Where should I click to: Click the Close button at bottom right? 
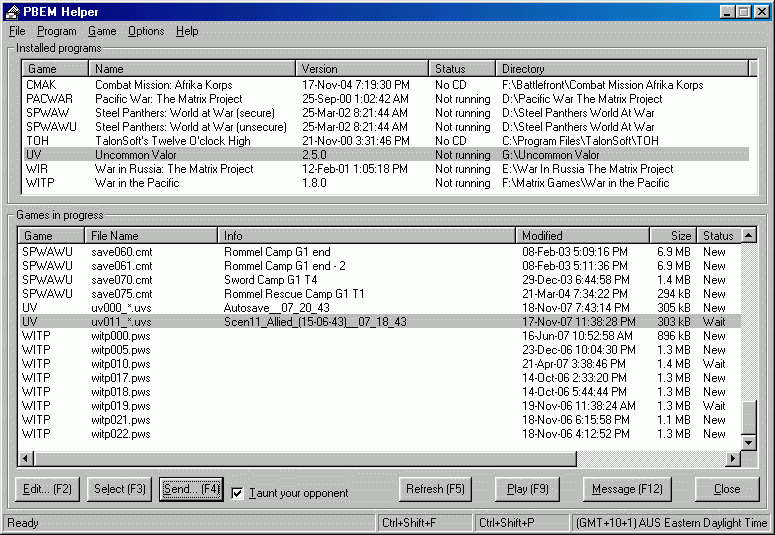point(727,490)
